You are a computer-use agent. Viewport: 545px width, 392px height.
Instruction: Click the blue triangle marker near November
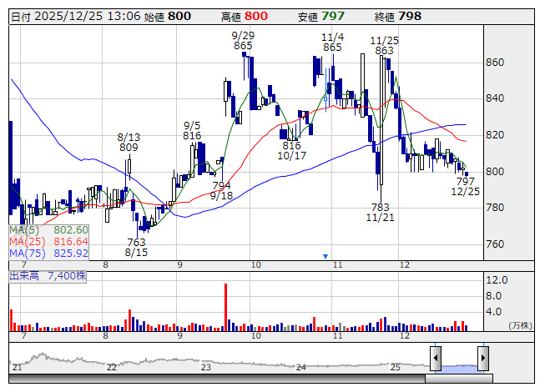point(325,256)
